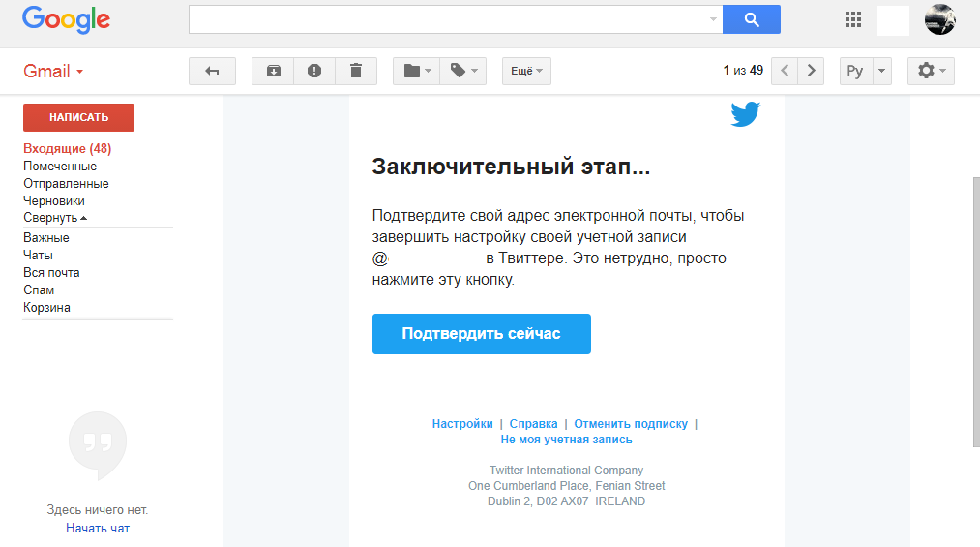980x547 pixels.
Task: Click the Отменить подписку link
Action: pos(631,424)
